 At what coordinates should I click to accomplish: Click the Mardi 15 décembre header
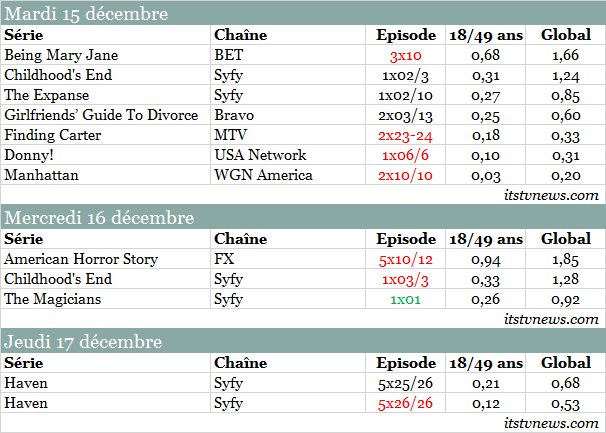(87, 14)
